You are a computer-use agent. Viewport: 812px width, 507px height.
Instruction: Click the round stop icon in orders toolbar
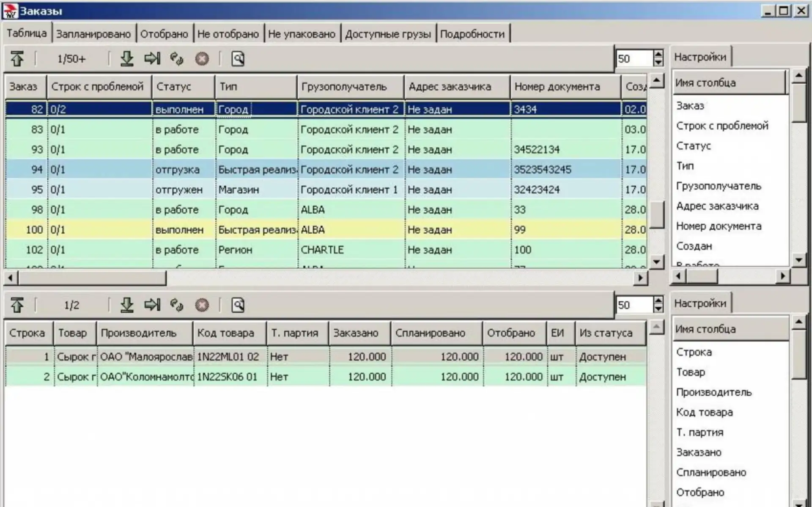point(202,58)
